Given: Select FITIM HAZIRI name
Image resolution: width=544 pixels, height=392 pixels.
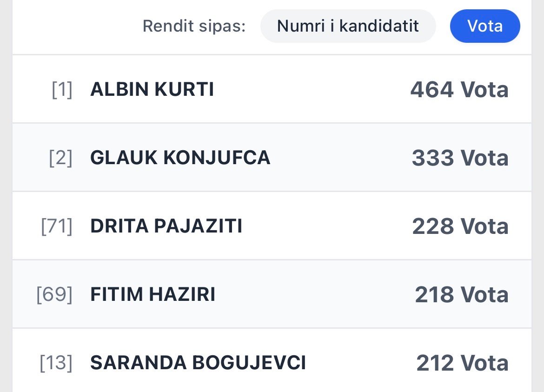Looking at the screenshot, I should click(153, 295).
